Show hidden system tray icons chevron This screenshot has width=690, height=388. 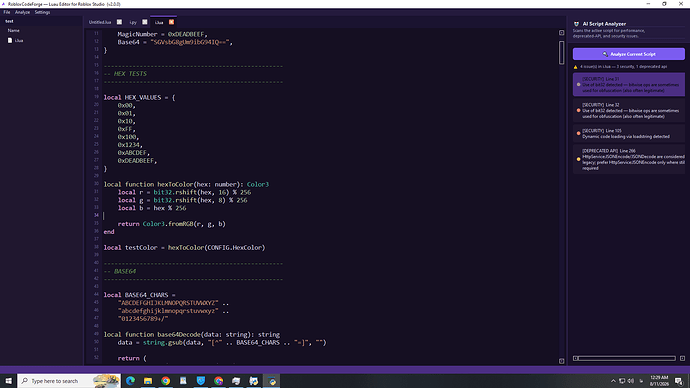[613, 381]
